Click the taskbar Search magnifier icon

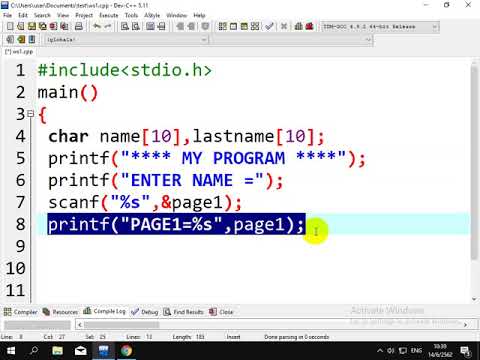pos(34,351)
